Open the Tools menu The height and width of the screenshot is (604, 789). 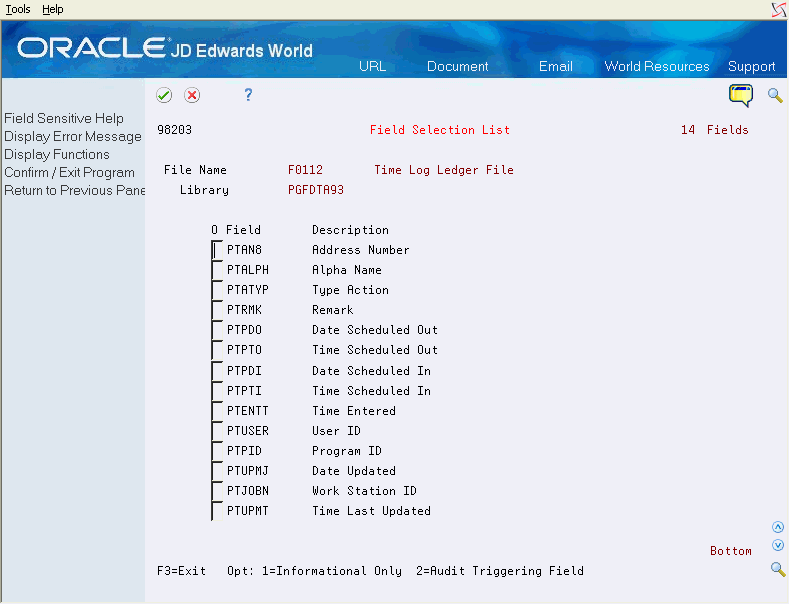tap(18, 9)
